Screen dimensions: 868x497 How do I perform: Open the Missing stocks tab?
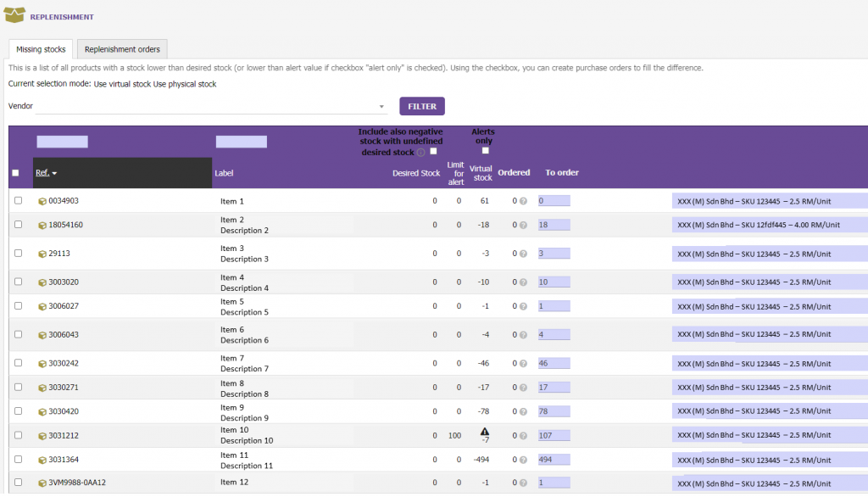pos(39,50)
